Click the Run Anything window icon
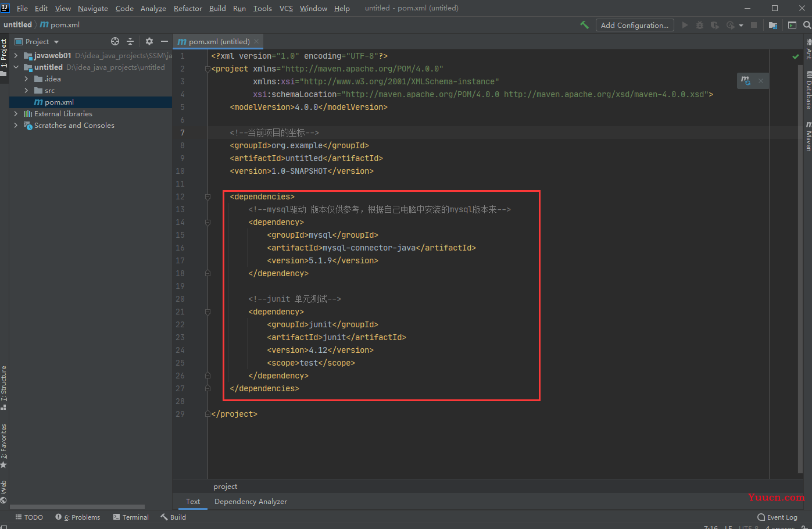This screenshot has width=812, height=529. pyautogui.click(x=792, y=25)
